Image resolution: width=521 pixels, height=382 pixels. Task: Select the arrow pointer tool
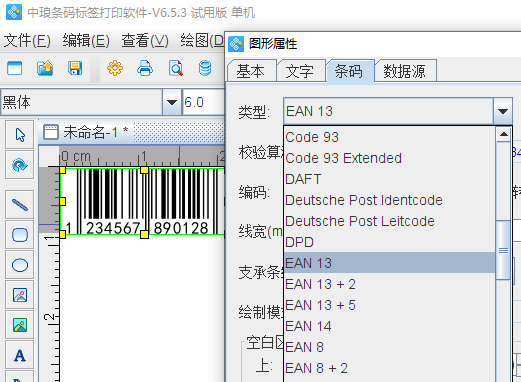click(x=20, y=135)
